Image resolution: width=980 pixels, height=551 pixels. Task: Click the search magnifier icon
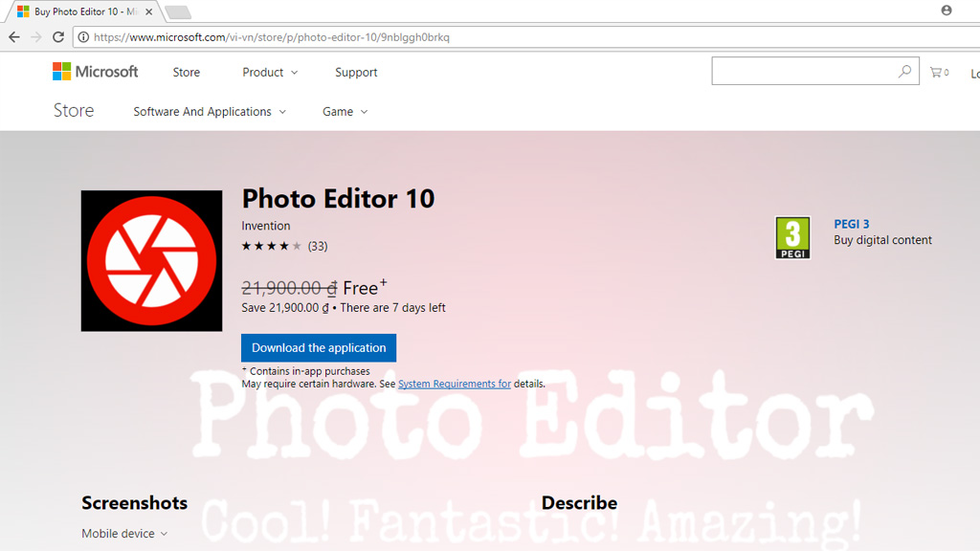pyautogui.click(x=904, y=71)
